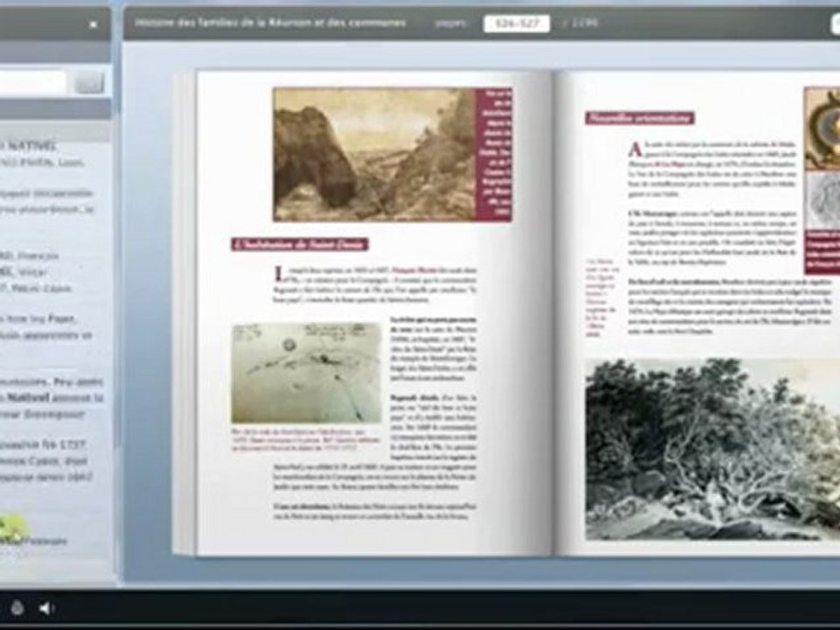840x630 pixels.
Task: Click the search text field in side panel
Action: click(32, 82)
